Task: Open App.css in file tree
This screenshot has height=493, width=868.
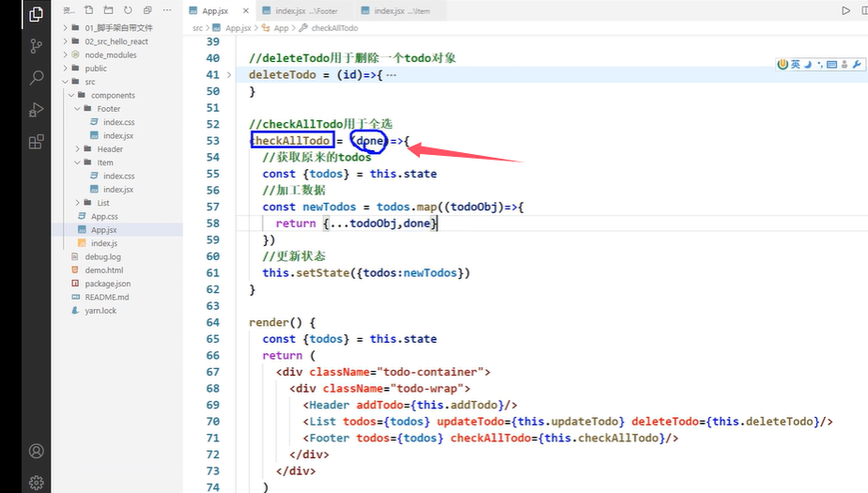Action: [x=104, y=216]
